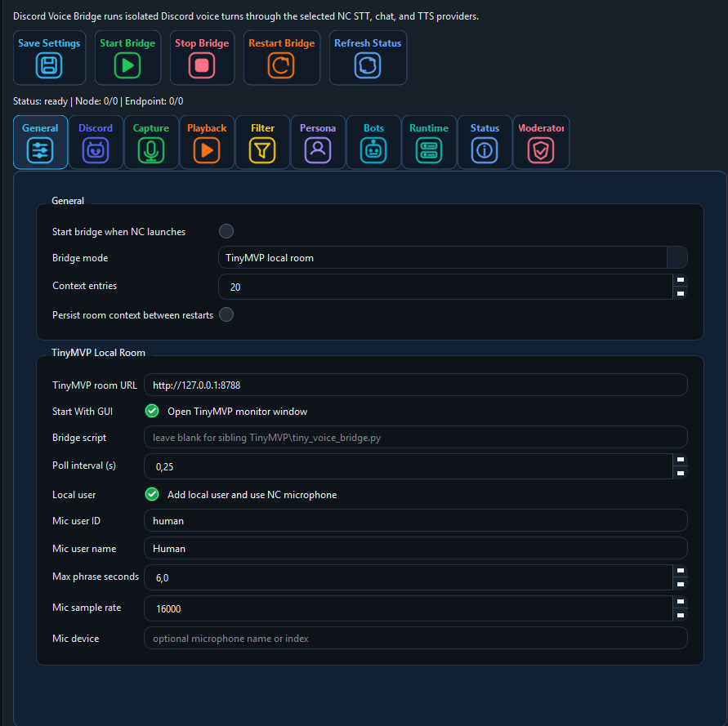
Task: Click the Poll interval value 0,25
Action: coord(164,467)
